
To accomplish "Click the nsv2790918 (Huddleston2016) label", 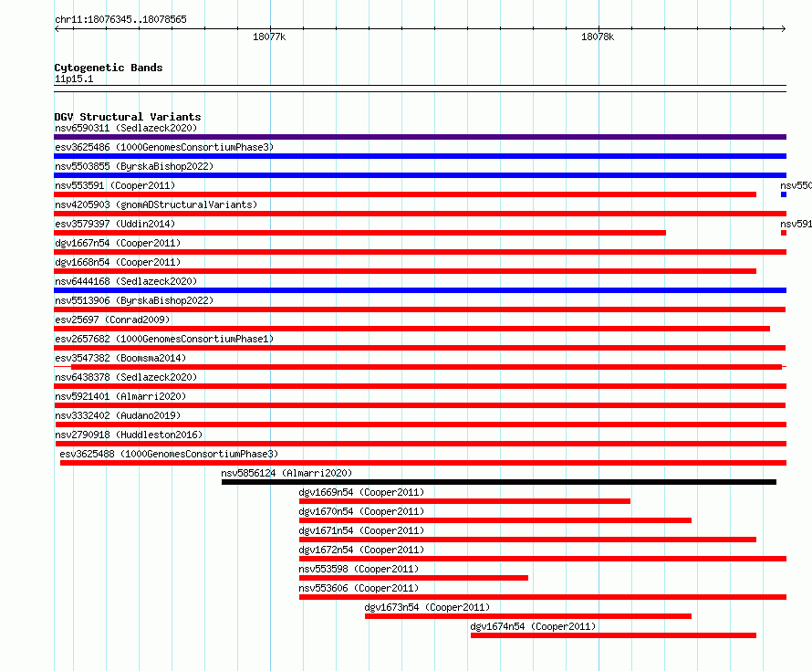I will (x=129, y=435).
